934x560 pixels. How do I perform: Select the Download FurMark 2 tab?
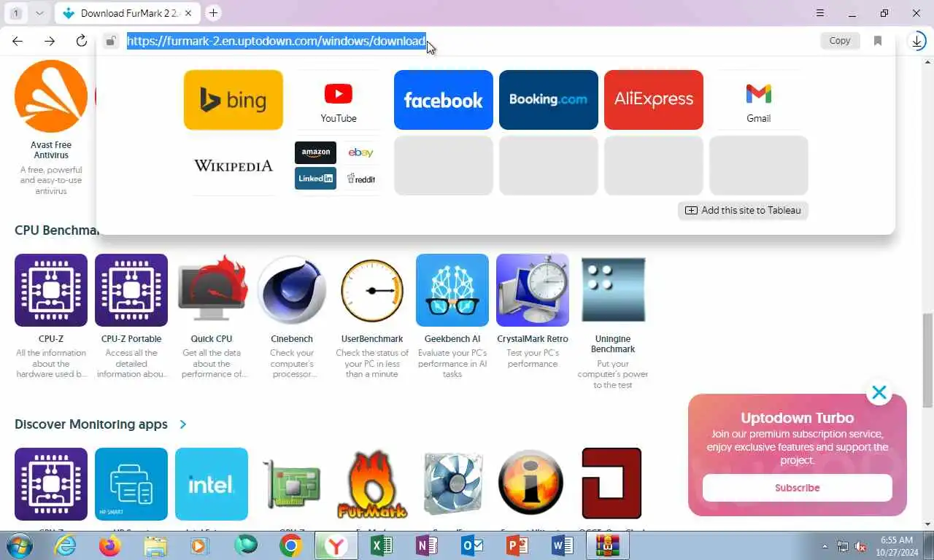tap(127, 13)
